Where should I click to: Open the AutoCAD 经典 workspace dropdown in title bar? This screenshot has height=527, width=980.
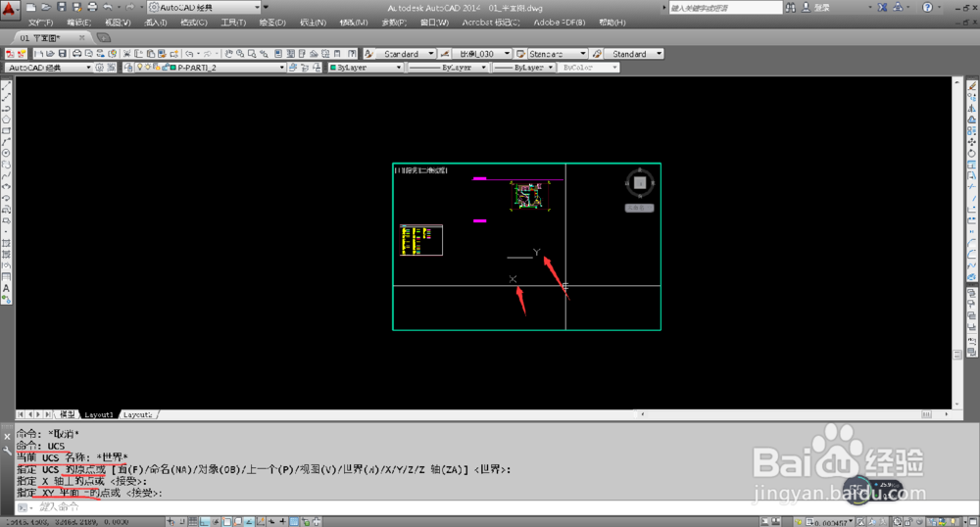click(205, 8)
